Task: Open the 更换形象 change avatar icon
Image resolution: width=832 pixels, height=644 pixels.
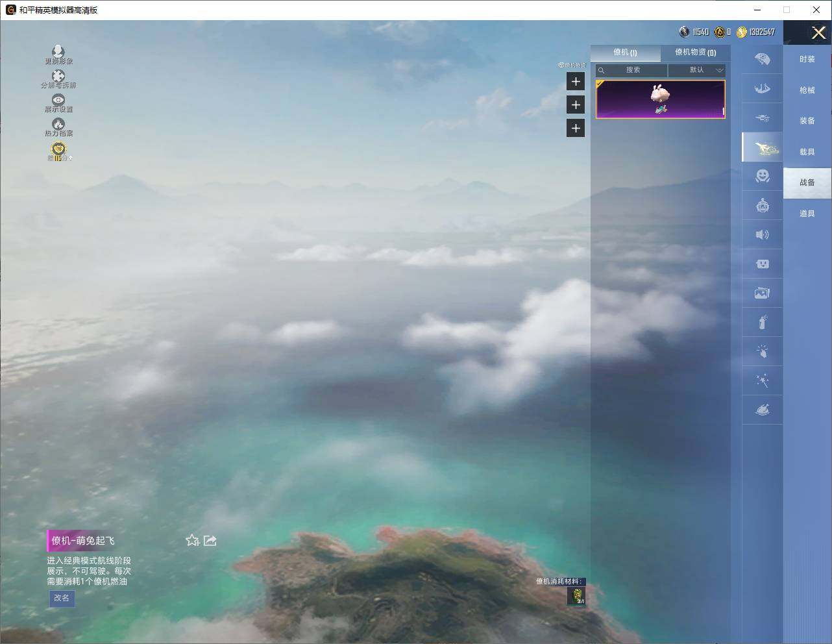Action: [x=58, y=55]
